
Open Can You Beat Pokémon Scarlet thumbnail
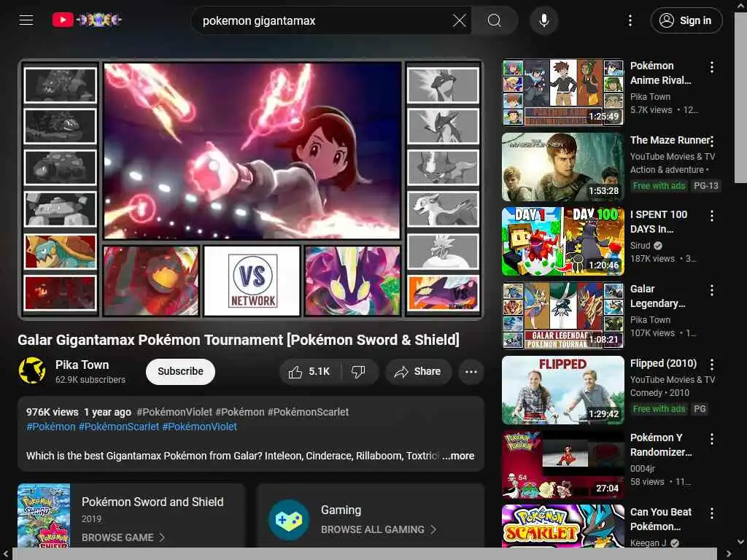click(562, 526)
